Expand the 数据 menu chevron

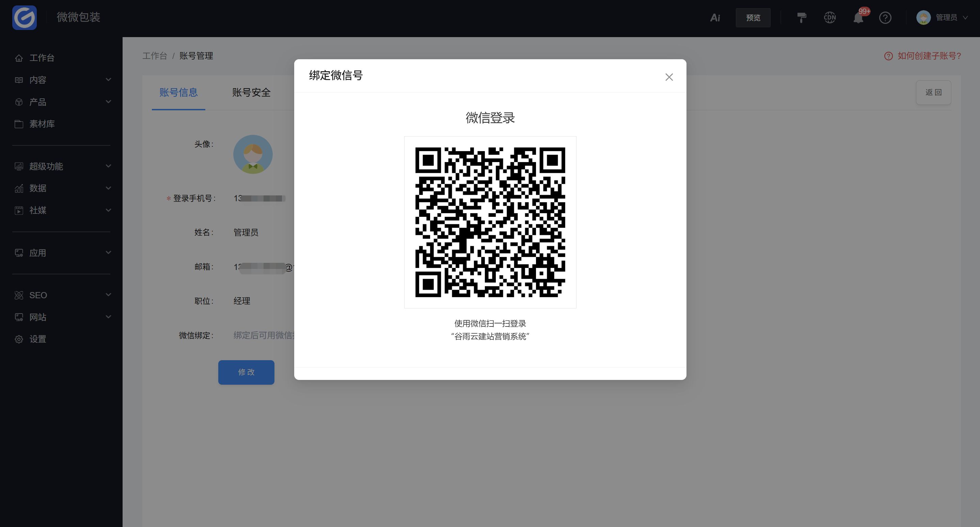108,188
